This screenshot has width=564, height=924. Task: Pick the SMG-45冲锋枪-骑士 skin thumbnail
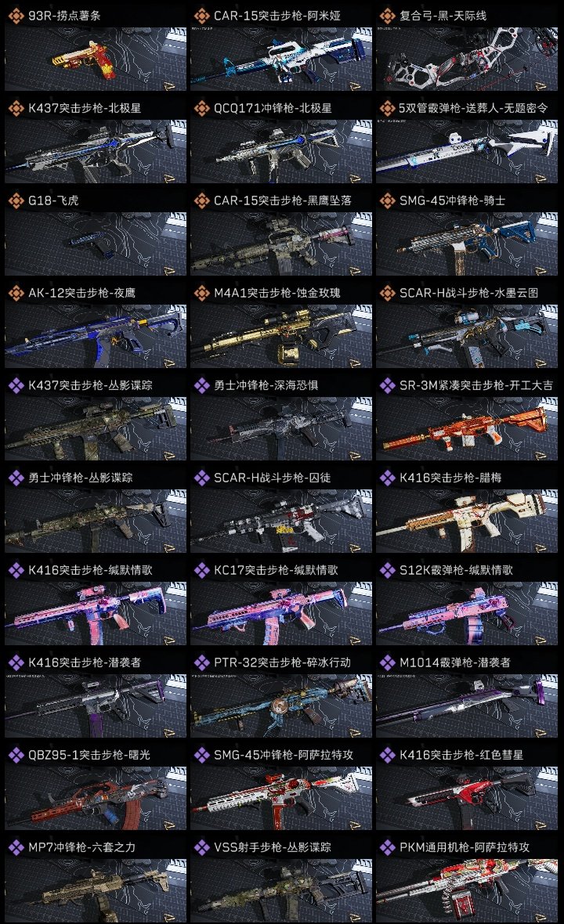pos(467,244)
